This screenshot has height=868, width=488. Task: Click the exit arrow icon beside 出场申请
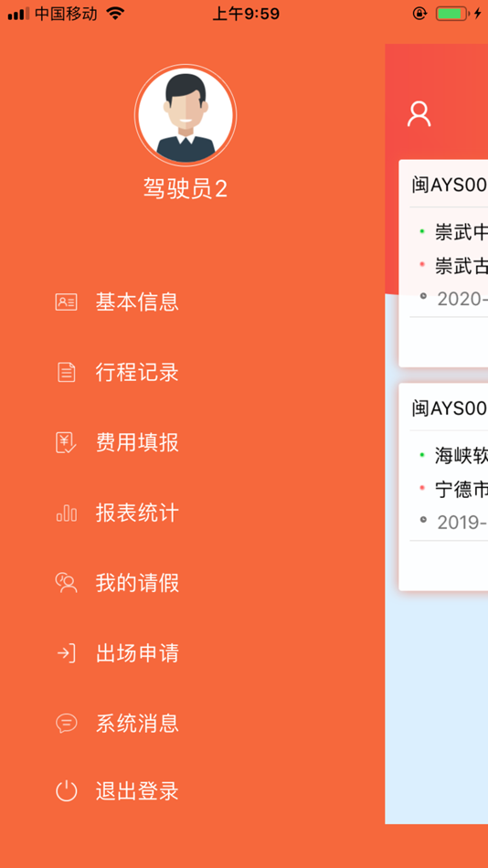67,654
